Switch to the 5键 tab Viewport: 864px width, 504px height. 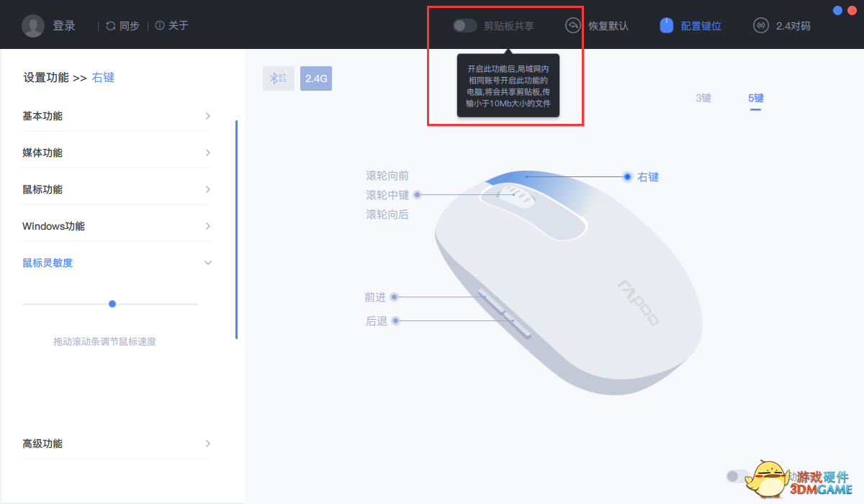coord(755,98)
